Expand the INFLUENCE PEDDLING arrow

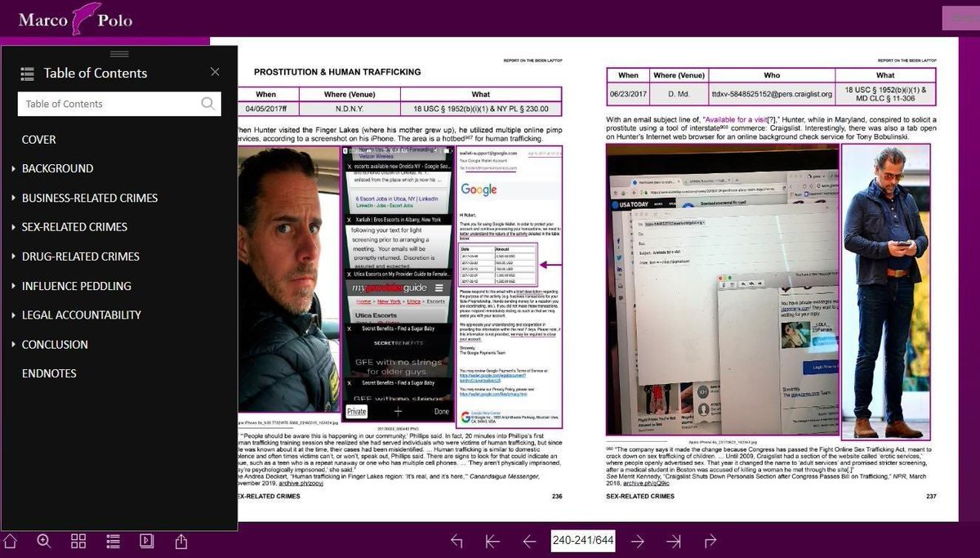(x=14, y=286)
